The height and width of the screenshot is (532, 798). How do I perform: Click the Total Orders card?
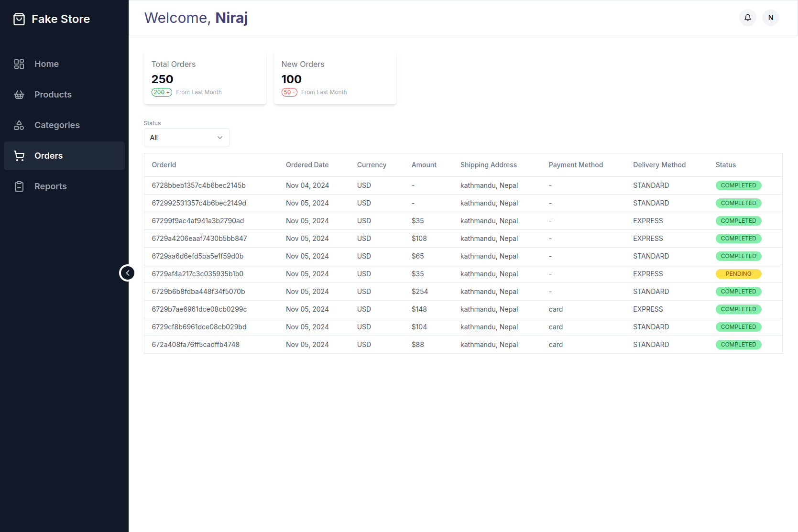(205, 78)
